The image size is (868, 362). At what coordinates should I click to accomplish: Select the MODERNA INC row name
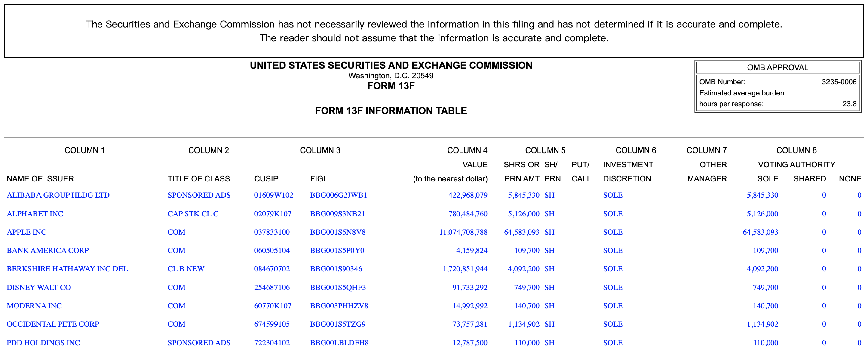point(34,306)
